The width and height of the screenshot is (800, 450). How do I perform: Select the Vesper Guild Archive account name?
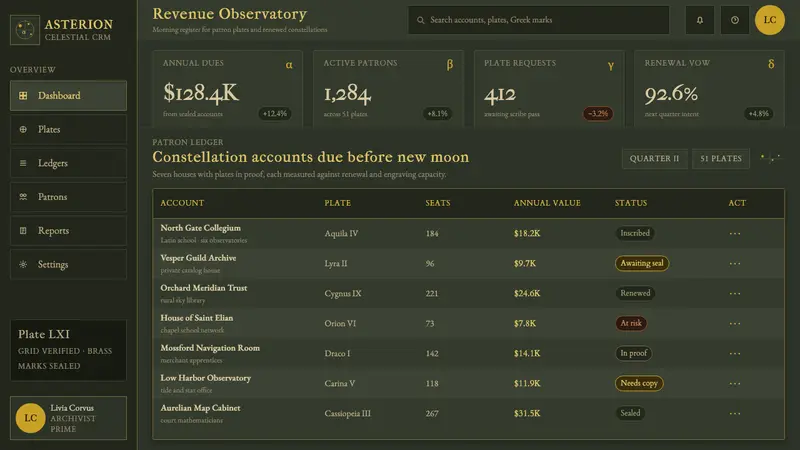[198, 258]
